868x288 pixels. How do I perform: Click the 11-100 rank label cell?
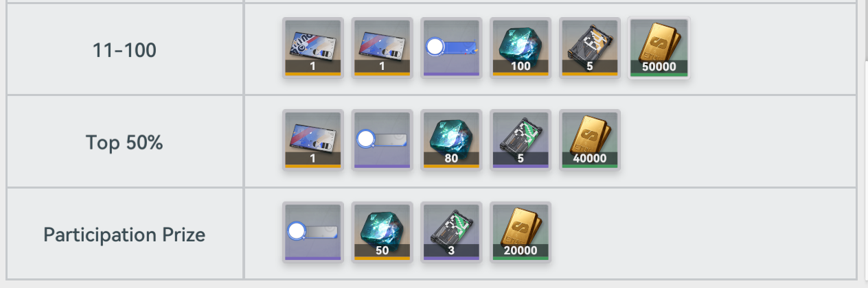(125, 49)
